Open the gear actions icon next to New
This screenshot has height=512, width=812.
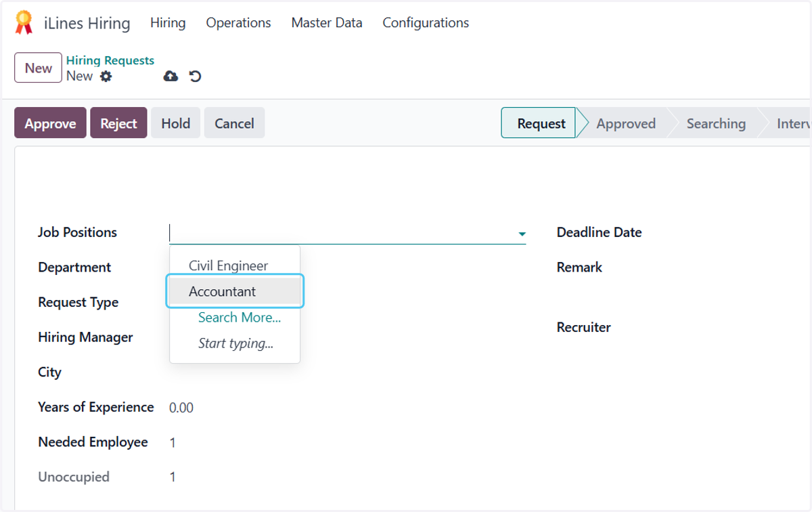[106, 77]
